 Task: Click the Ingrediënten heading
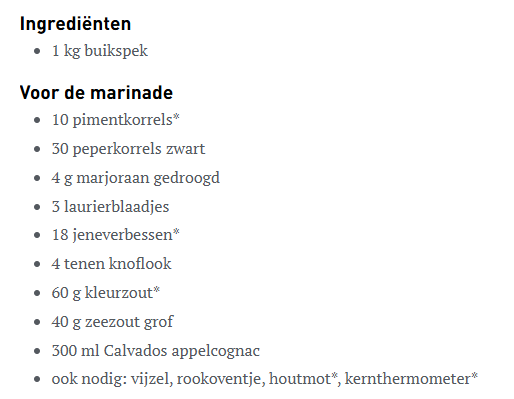pyautogui.click(x=75, y=24)
